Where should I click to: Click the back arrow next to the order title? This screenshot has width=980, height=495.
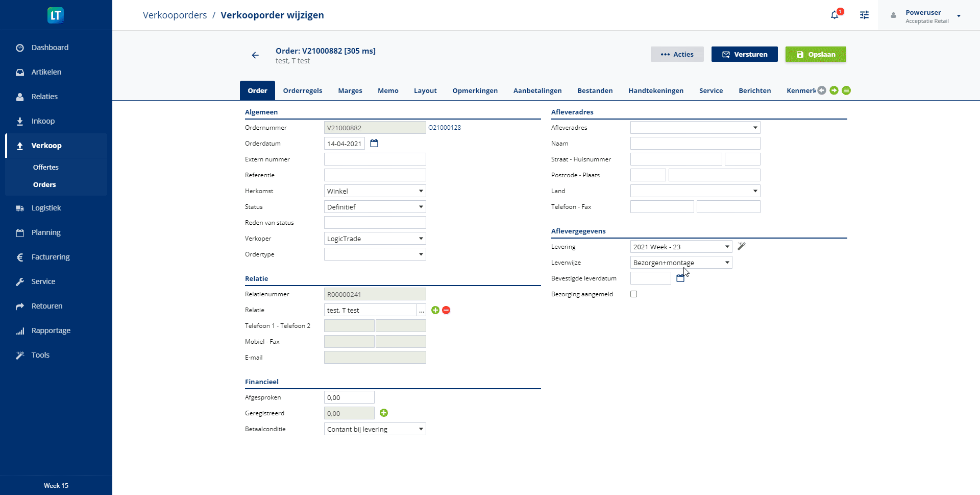pyautogui.click(x=255, y=55)
